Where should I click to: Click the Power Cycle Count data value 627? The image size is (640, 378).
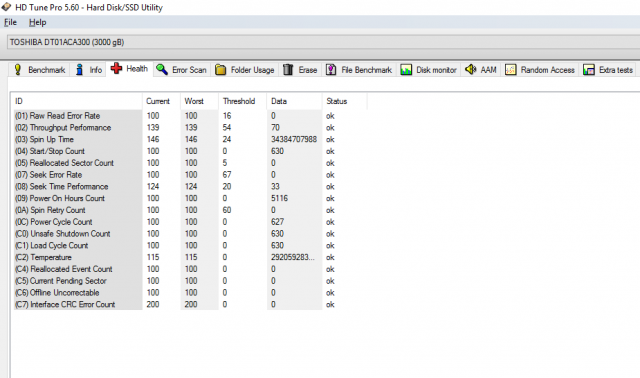[277, 222]
